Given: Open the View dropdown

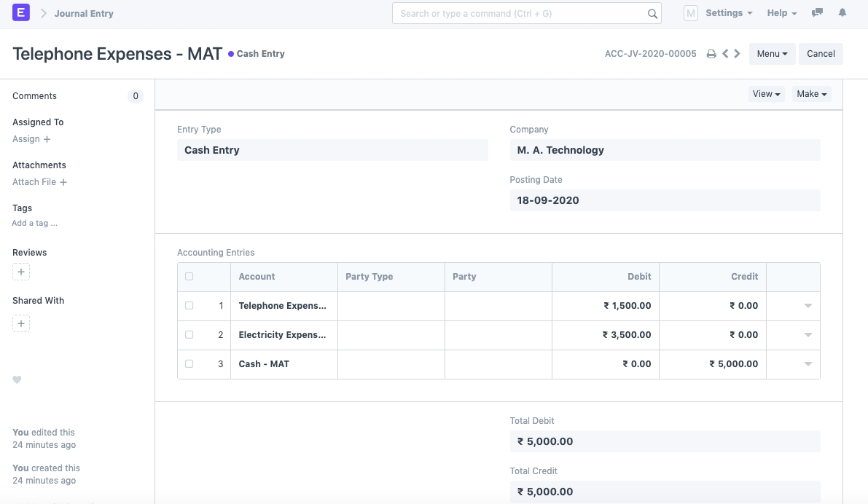Looking at the screenshot, I should tap(766, 94).
